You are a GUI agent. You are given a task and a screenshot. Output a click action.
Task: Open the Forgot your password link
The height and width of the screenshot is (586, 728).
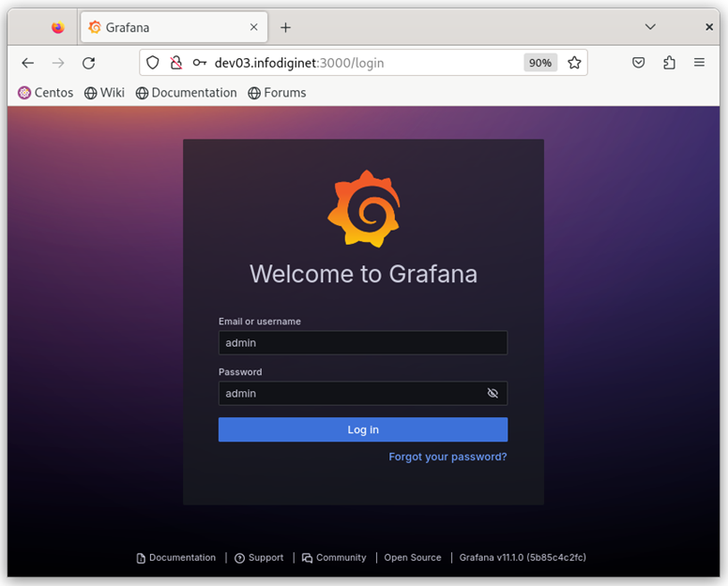pos(447,457)
